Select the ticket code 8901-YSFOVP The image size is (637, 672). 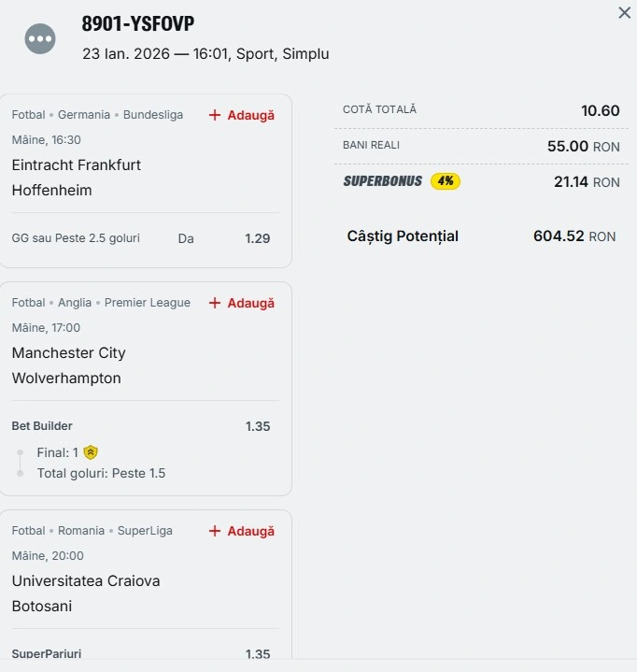(x=138, y=24)
